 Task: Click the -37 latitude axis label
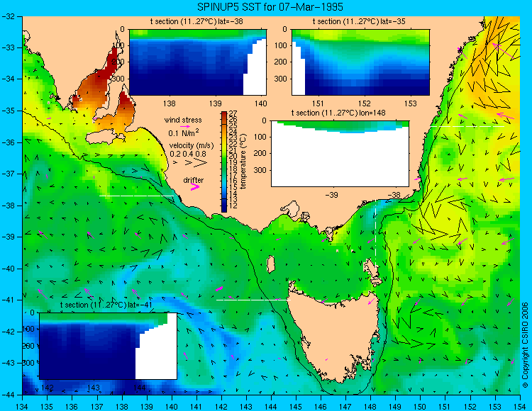(x=7, y=174)
